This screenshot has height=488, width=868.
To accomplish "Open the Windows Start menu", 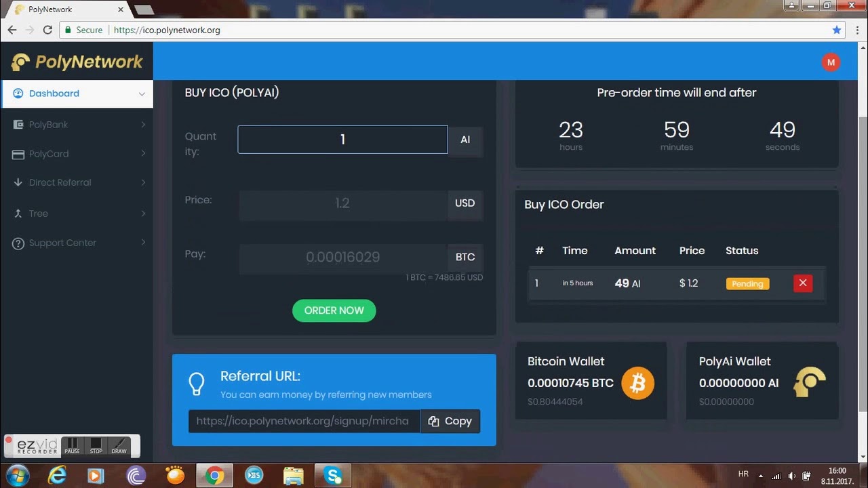I will pos(16,476).
